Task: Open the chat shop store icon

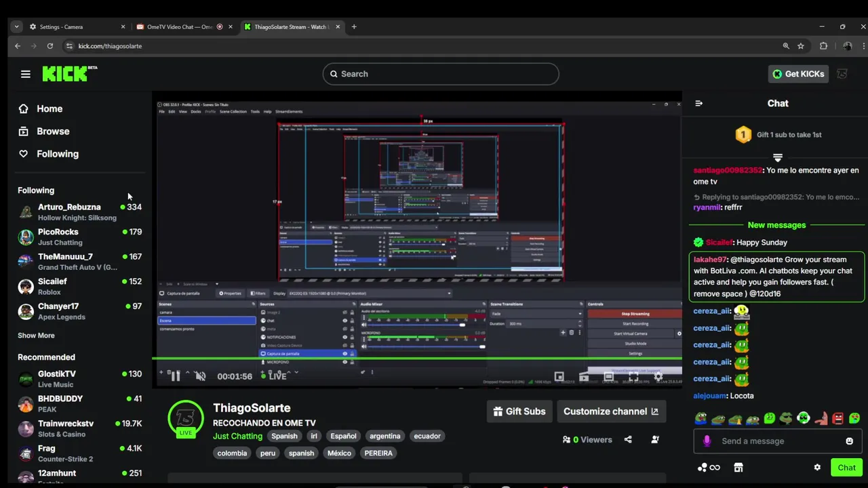Action: pyautogui.click(x=738, y=468)
